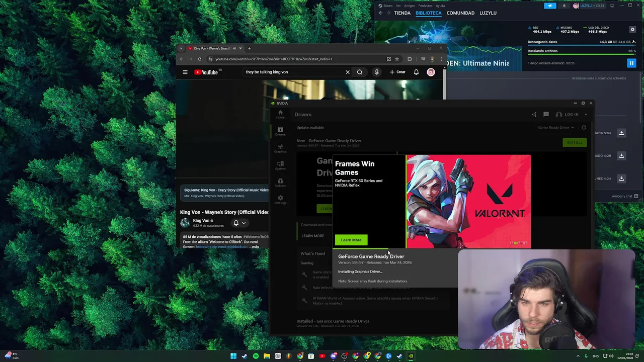The image size is (644, 362).
Task: Open the TIENDA tab in Steam
Action: [x=402, y=13]
